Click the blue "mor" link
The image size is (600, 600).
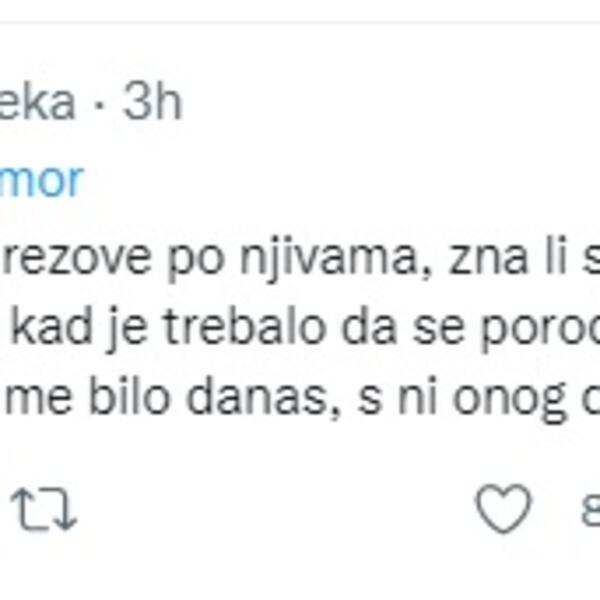[x=42, y=180]
